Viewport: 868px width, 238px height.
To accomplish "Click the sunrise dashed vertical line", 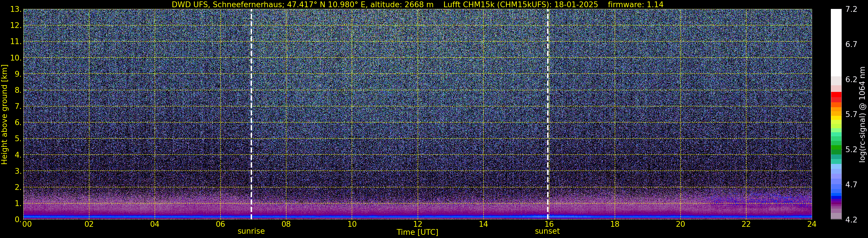I will [251, 114].
